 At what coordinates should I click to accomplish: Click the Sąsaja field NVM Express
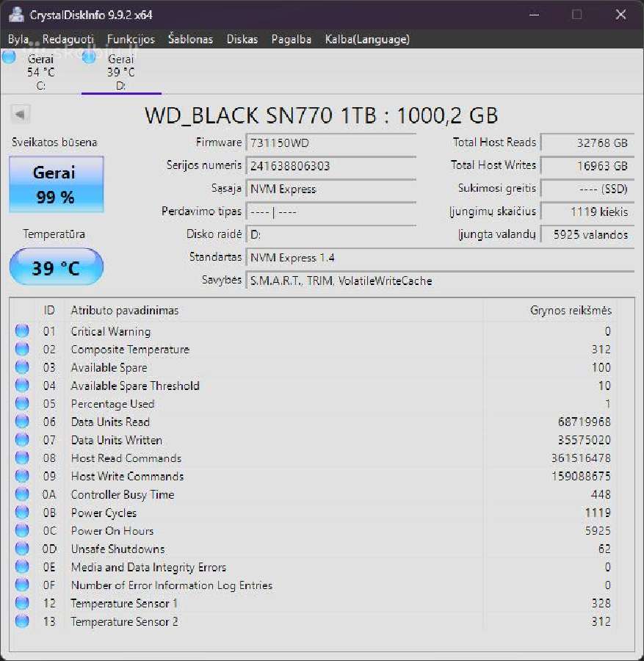(x=331, y=189)
